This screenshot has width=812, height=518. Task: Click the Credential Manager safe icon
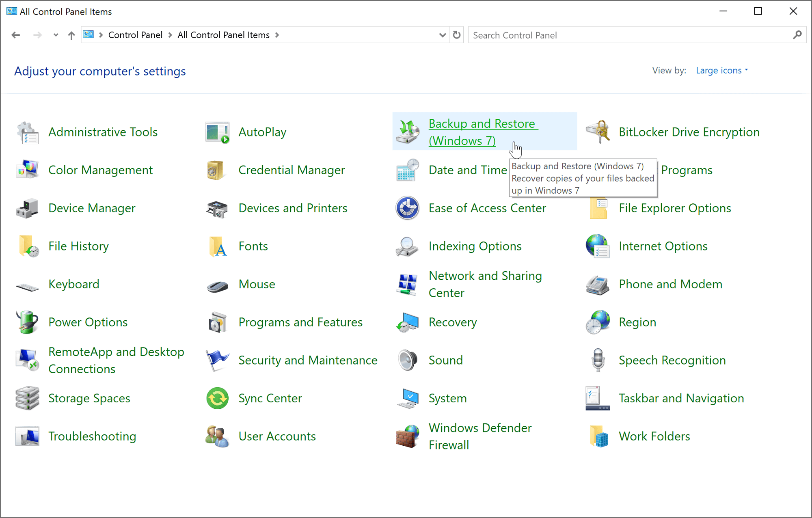(x=216, y=170)
